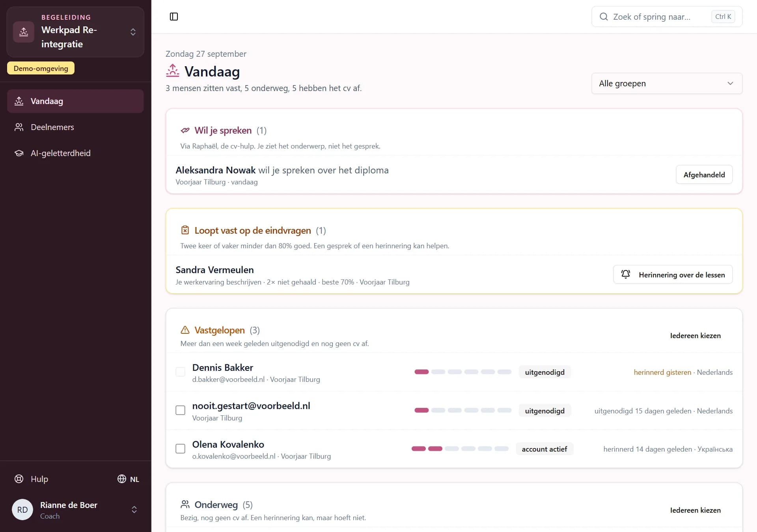Click the warning triangle beside Vastgelopen

click(185, 330)
